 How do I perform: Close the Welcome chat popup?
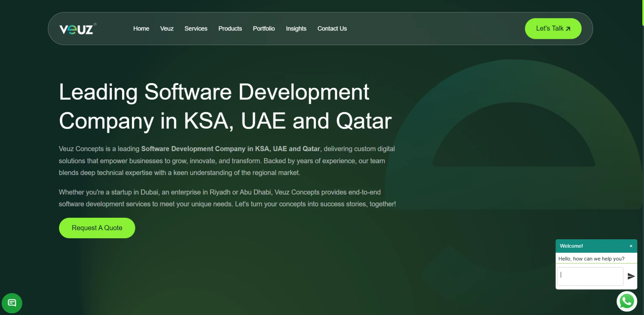pyautogui.click(x=631, y=246)
